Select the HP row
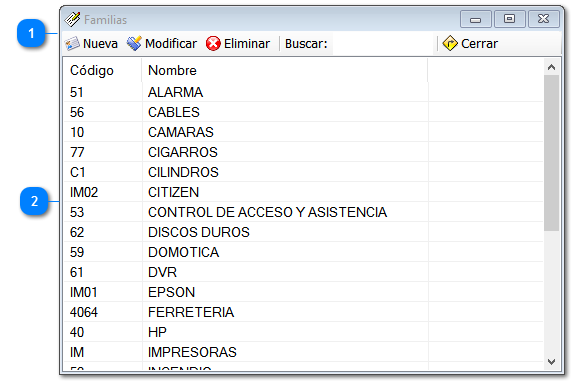Screen dimensions: 578x386 coord(303,332)
